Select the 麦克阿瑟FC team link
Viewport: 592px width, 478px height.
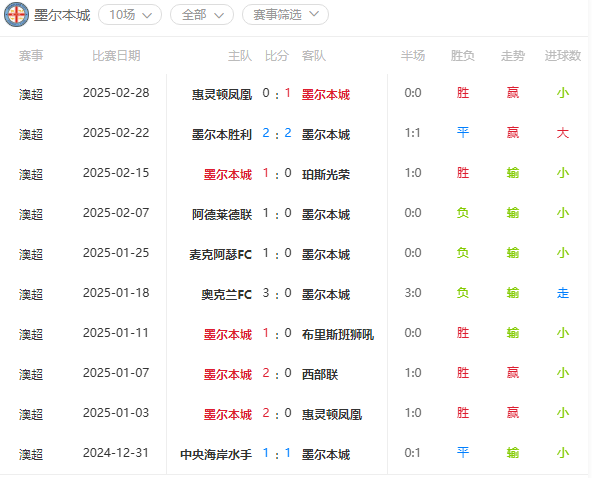(220, 254)
